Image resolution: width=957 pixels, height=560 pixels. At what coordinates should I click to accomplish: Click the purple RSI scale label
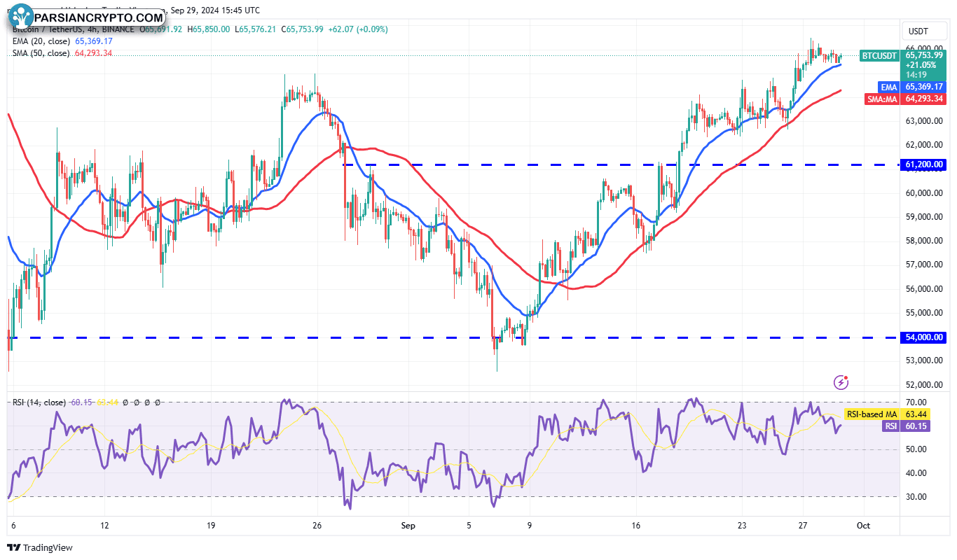(890, 426)
